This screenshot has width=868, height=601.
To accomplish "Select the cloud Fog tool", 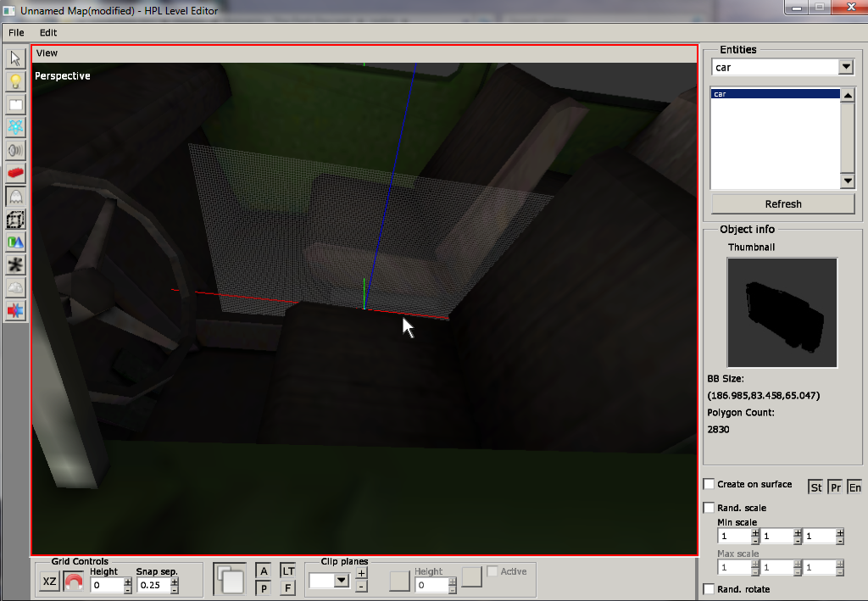I will (15, 288).
